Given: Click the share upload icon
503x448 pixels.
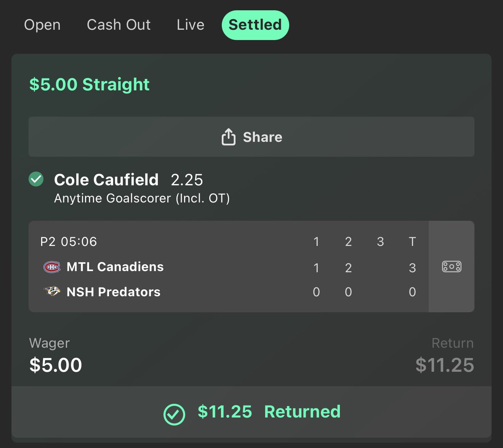Looking at the screenshot, I should coord(228,137).
